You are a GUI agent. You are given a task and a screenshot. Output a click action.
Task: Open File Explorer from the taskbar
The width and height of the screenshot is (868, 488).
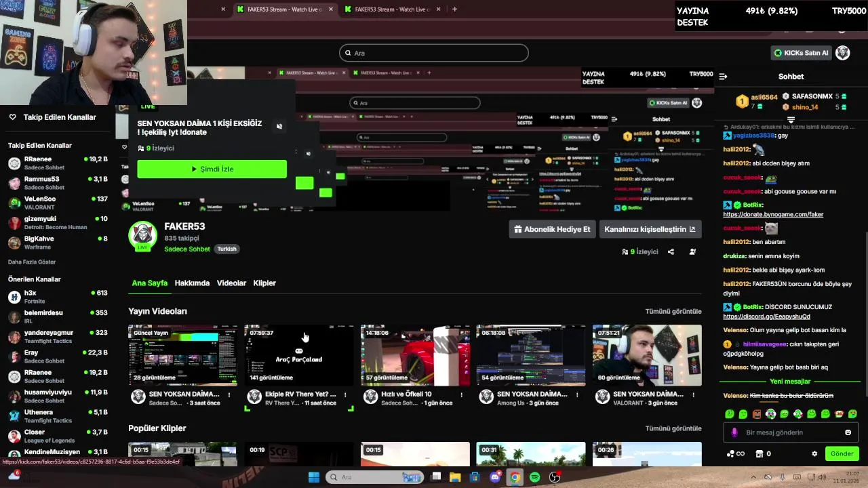(455, 477)
